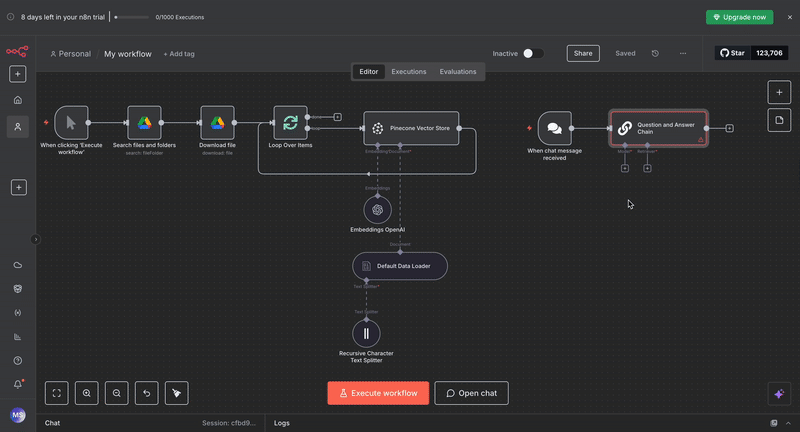Select the Question and Answer Chain node
800x432 pixels.
[x=658, y=129]
